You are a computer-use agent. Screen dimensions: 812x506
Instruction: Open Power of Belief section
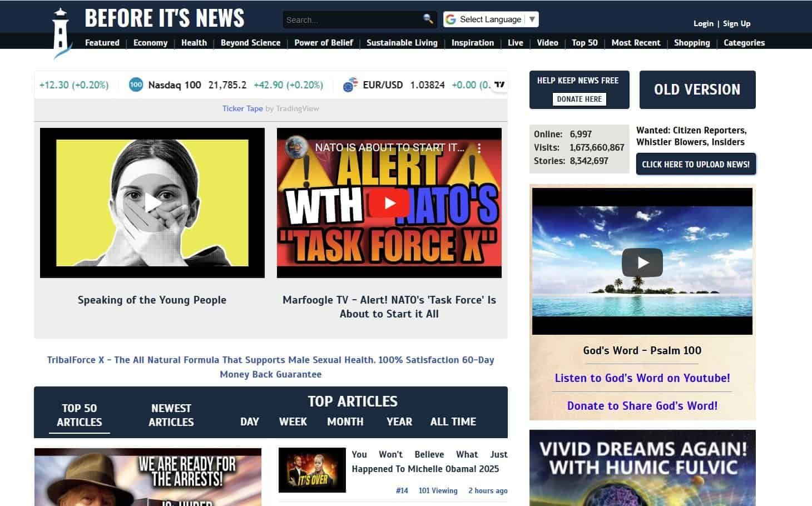point(324,43)
